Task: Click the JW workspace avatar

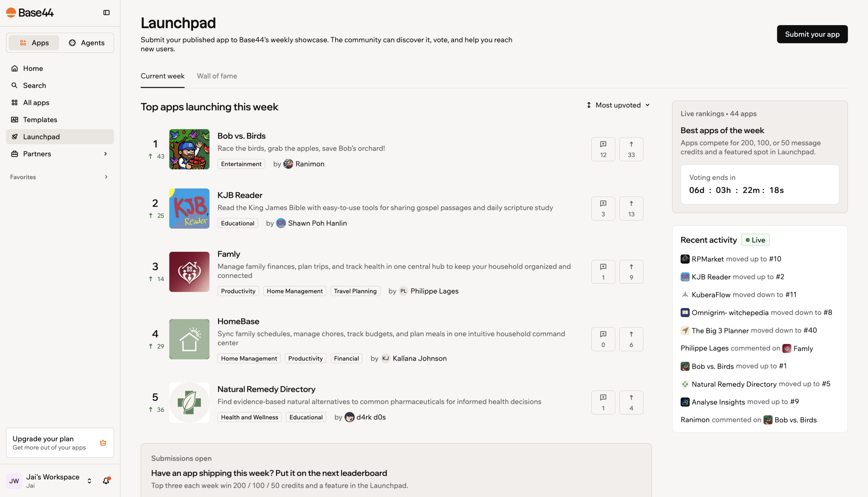Action: 14,481
